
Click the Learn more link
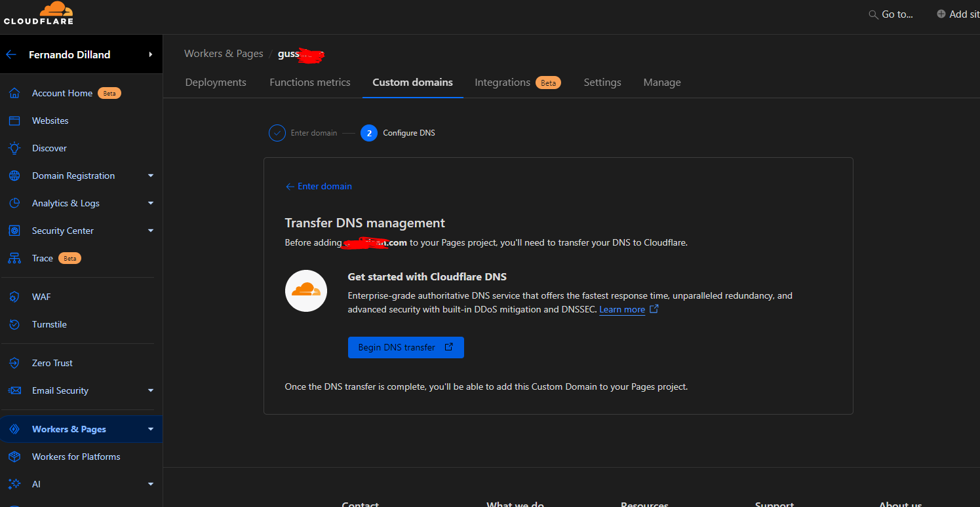622,309
